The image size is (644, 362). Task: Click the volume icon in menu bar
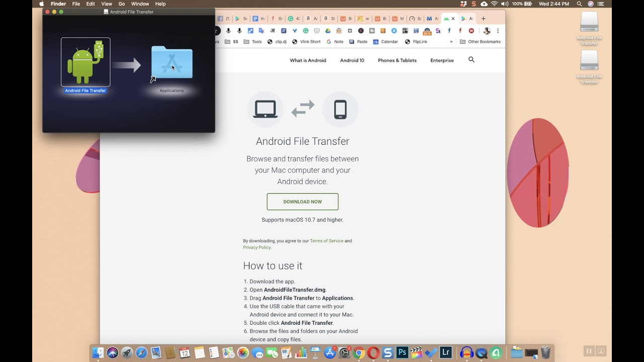[x=505, y=4]
